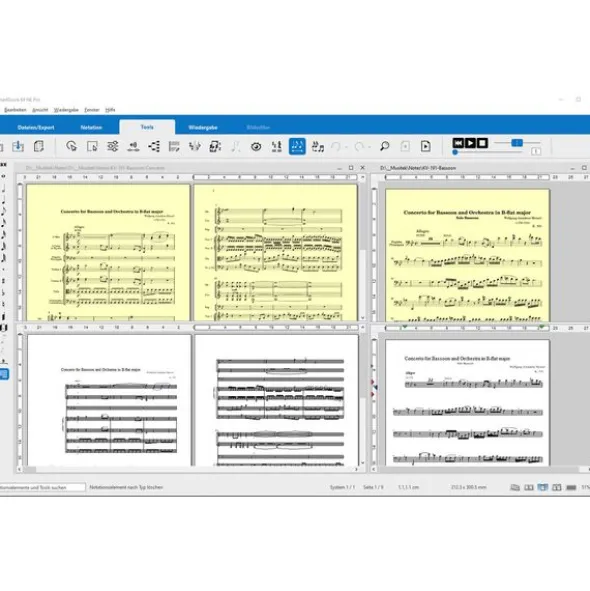Switch to the Dateien/Export ribbon tab
The height and width of the screenshot is (591, 590).
(36, 127)
